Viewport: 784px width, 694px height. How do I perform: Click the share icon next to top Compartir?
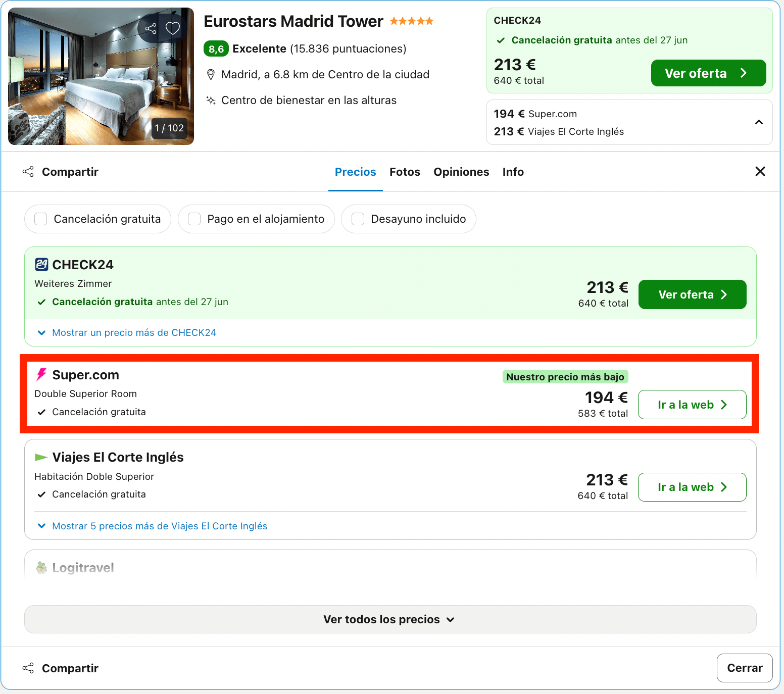[x=28, y=172]
